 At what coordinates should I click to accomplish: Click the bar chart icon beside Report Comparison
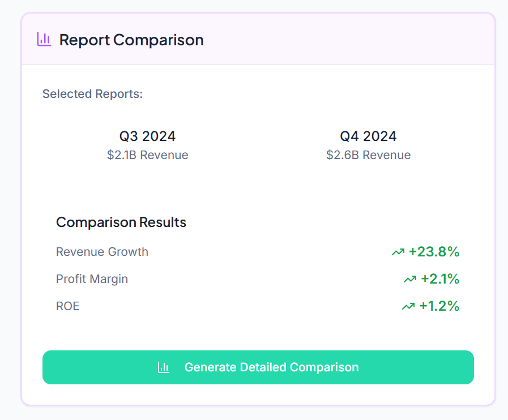45,40
